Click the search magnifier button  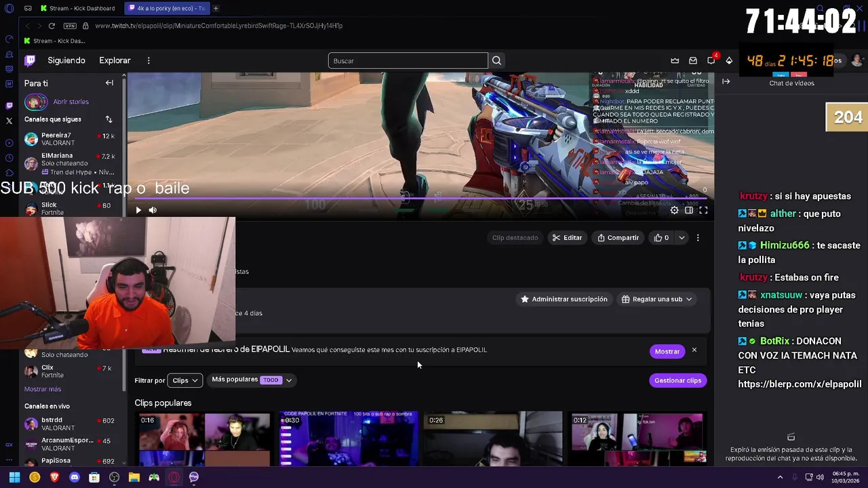tap(496, 60)
